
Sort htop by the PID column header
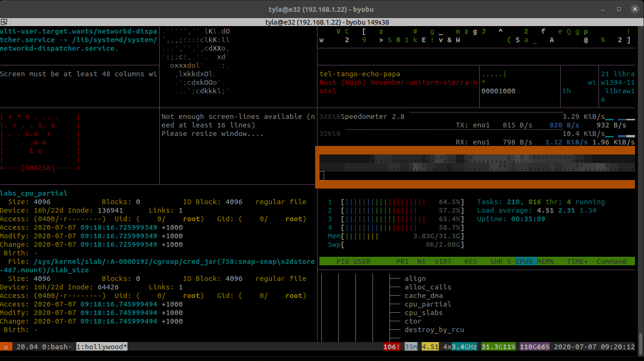(343, 262)
